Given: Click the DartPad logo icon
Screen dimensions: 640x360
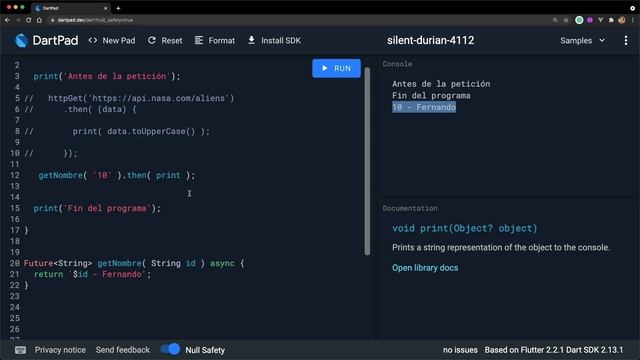Looking at the screenshot, I should tap(21, 40).
